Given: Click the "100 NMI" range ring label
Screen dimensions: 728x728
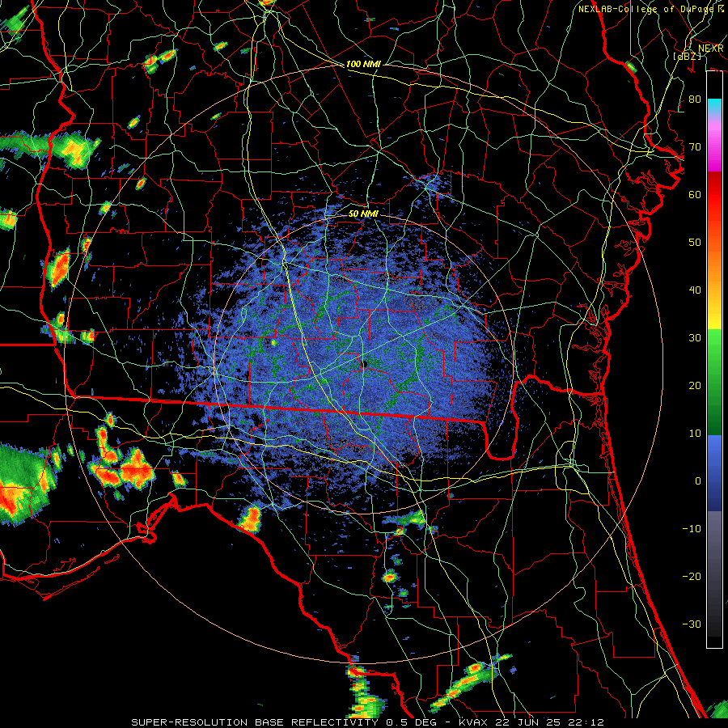Looking at the screenshot, I should pyautogui.click(x=363, y=64).
